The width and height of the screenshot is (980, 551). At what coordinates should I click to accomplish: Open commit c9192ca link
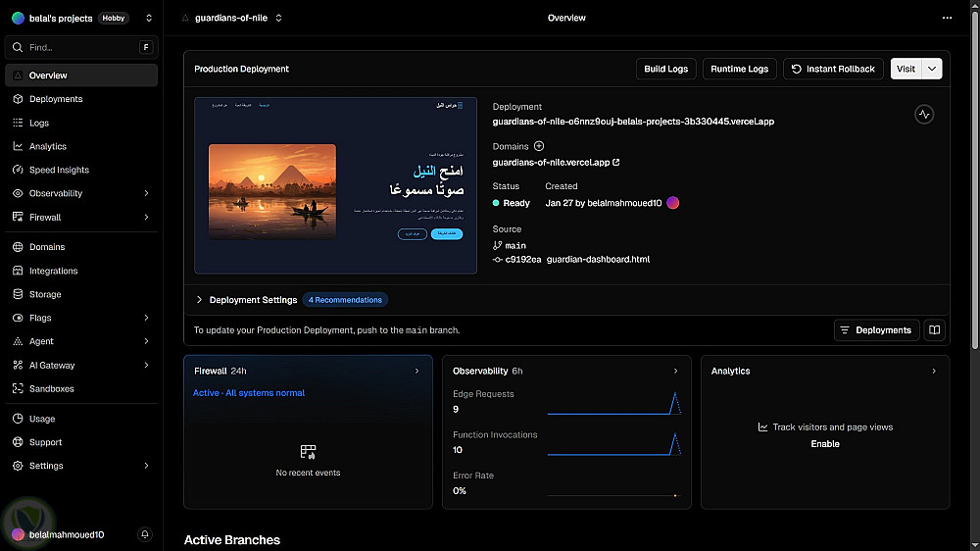click(x=522, y=260)
